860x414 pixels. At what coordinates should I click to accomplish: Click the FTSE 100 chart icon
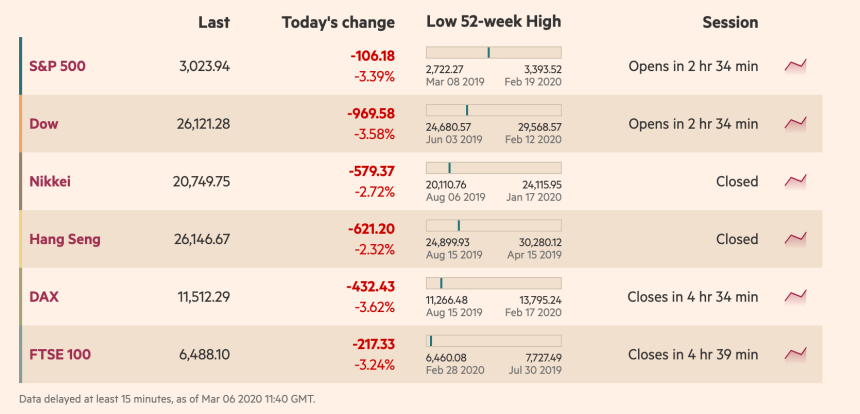pos(796,354)
